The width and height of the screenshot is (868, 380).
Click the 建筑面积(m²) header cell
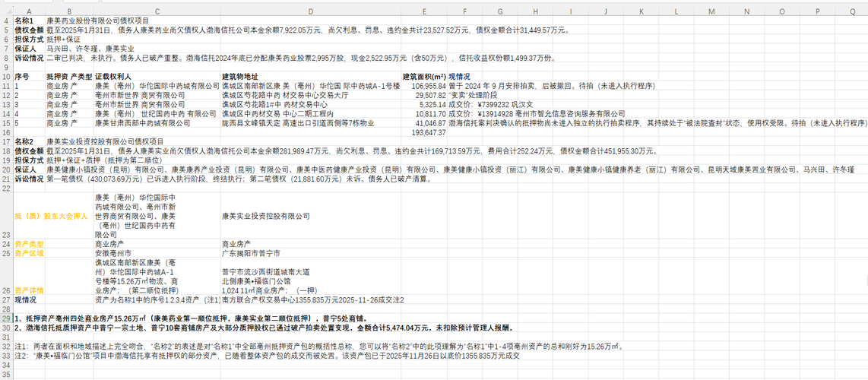pyautogui.click(x=424, y=76)
